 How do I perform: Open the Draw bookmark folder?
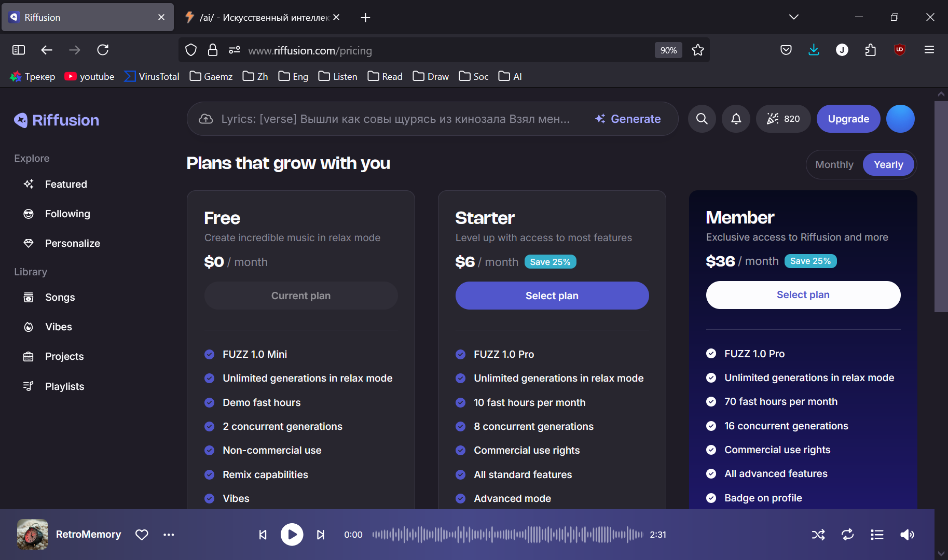431,76
